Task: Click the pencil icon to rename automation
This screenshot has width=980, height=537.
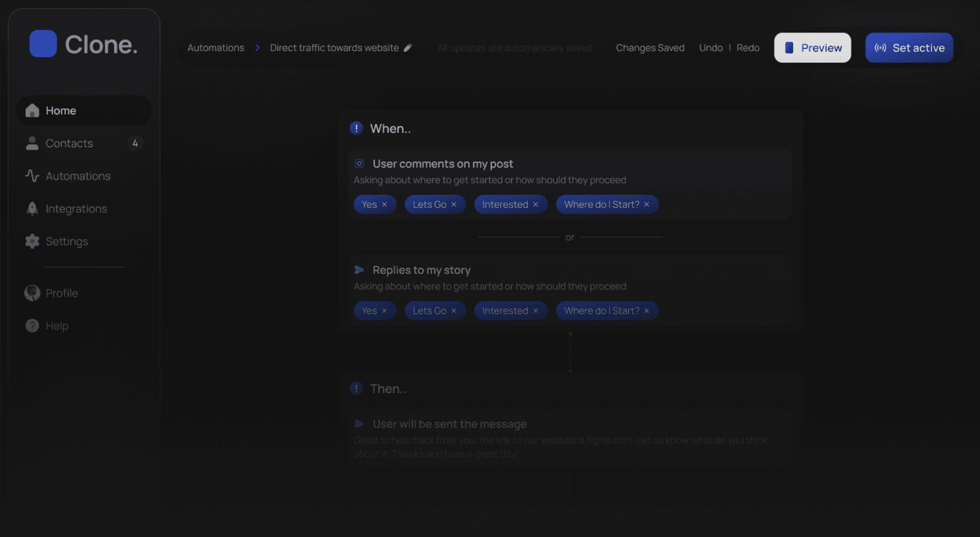Action: pos(407,48)
